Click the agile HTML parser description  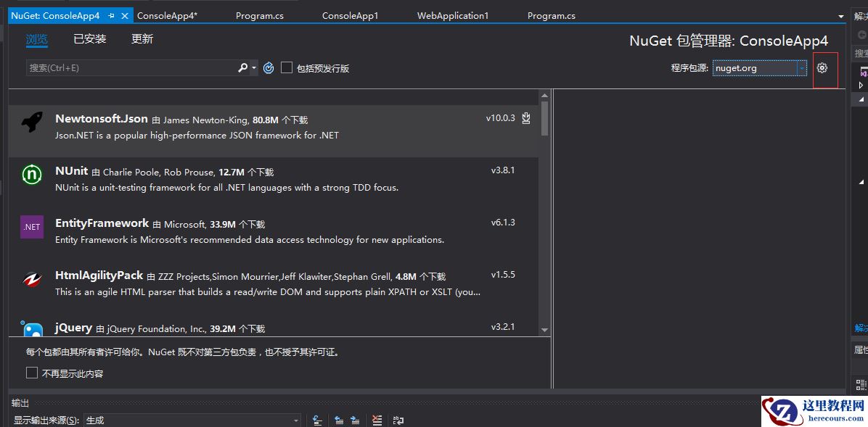point(268,291)
